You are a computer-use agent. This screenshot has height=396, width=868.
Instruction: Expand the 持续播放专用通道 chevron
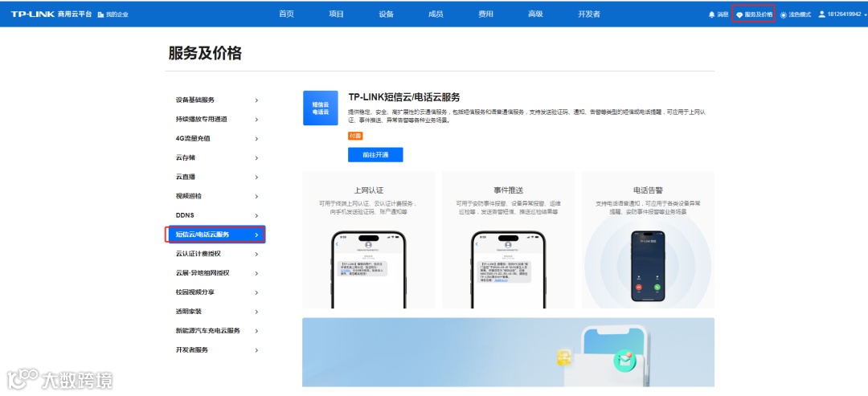256,120
